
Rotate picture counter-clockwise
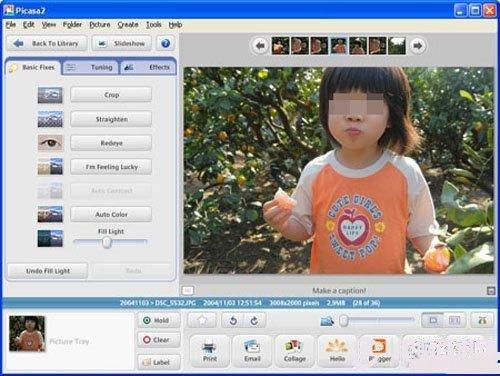(x=233, y=320)
